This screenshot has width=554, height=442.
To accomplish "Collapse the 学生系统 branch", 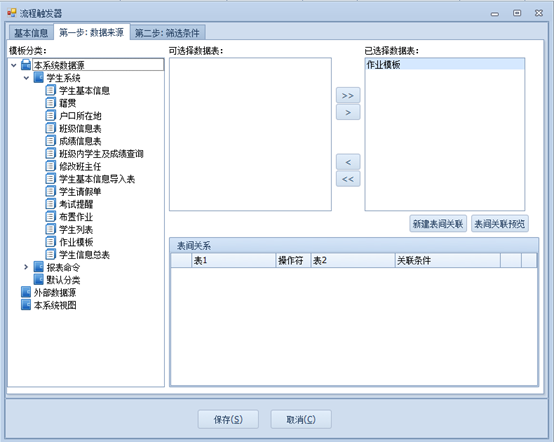I will [x=26, y=78].
